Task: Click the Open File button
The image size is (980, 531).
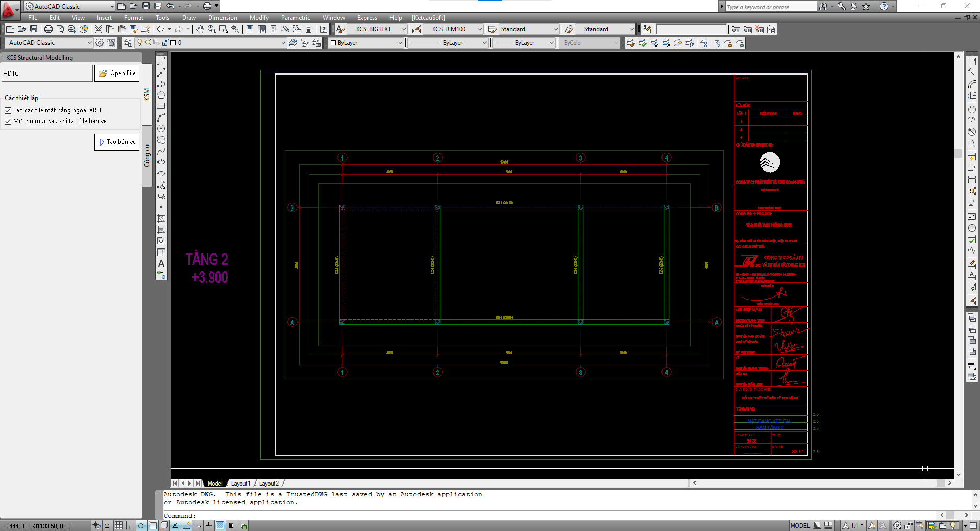Action: pos(117,73)
